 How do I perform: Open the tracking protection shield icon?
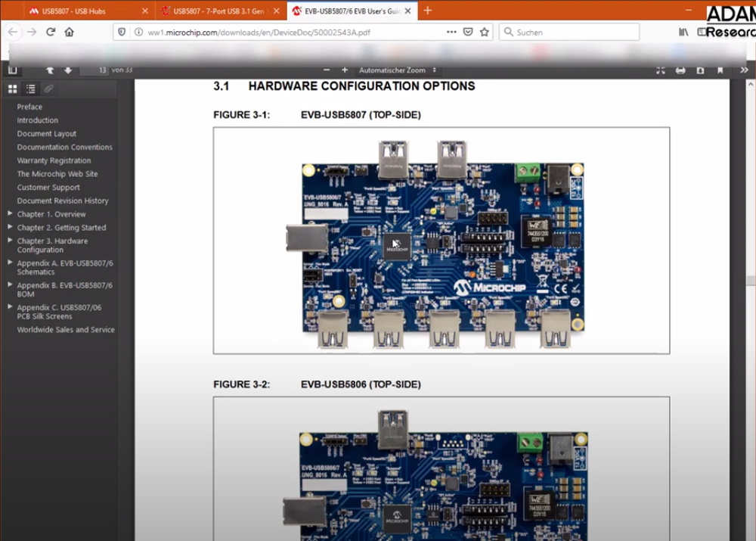122,32
